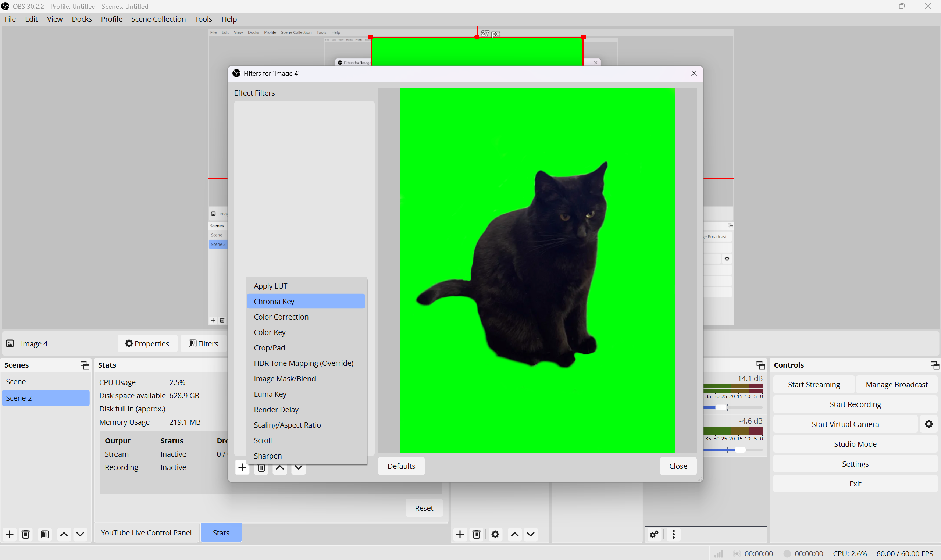Add a source with Sources plus icon
Image resolution: width=941 pixels, height=560 pixels.
point(460,534)
